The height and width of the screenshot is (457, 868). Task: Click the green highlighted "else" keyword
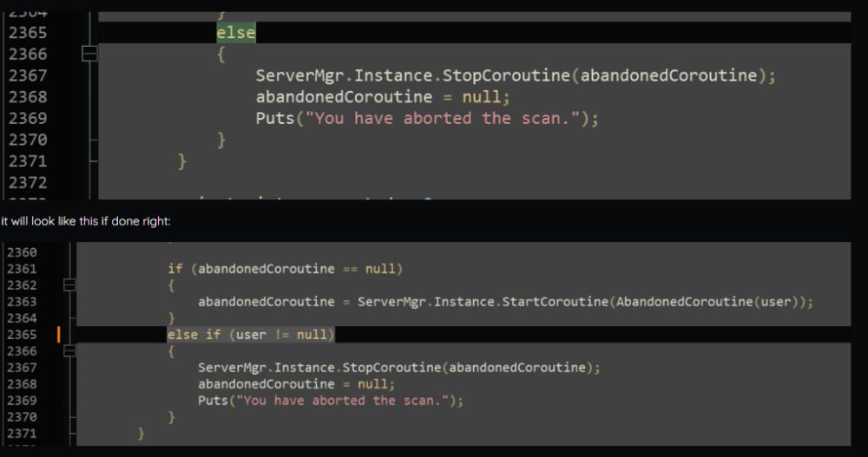coord(235,33)
